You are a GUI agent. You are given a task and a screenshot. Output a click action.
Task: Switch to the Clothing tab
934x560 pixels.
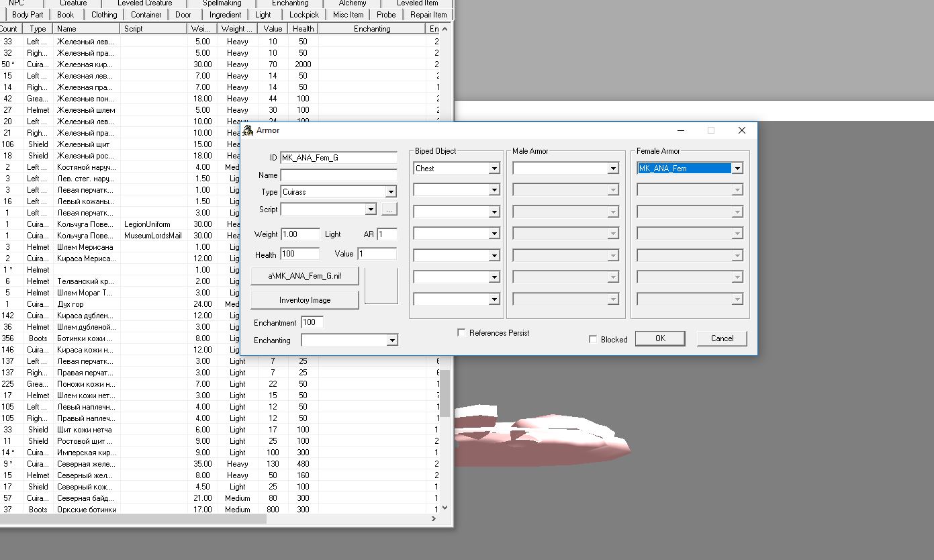tap(104, 14)
